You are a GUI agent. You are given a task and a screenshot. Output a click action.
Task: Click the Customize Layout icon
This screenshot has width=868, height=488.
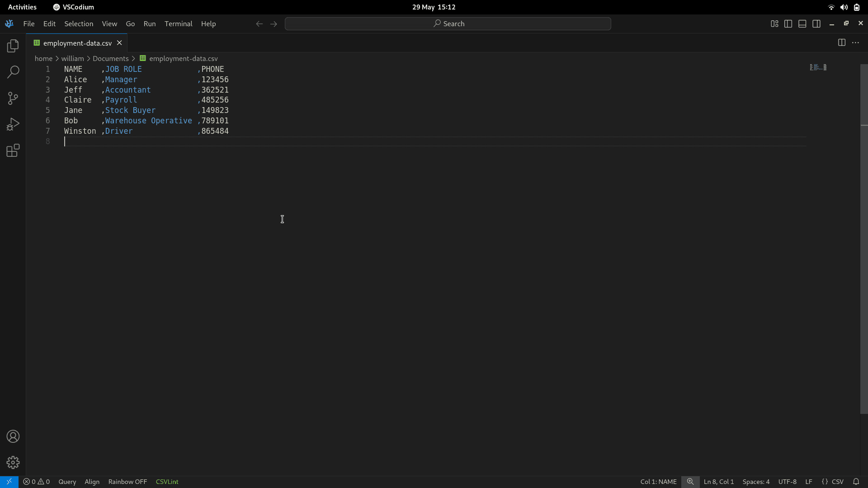[x=774, y=23]
